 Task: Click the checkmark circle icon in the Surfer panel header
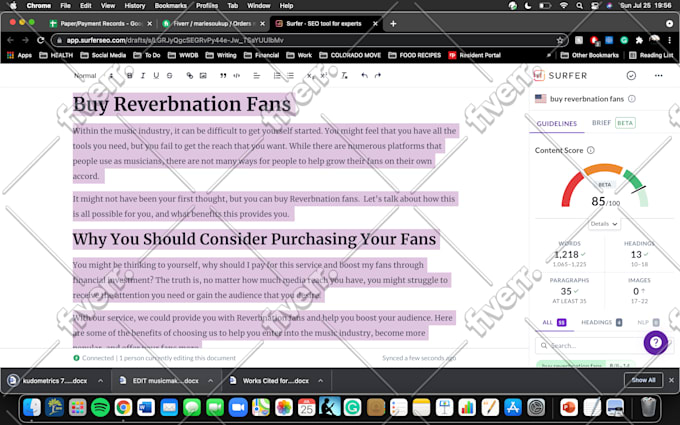pos(631,75)
